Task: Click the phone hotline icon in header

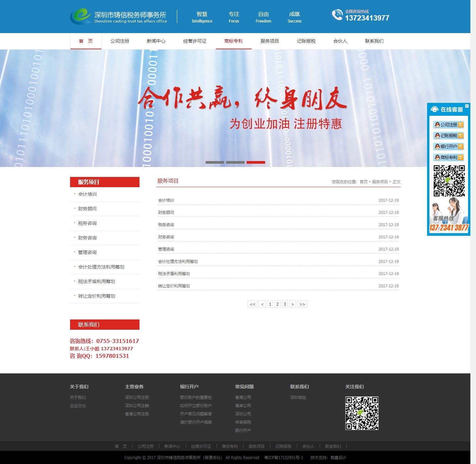Action: point(337,15)
